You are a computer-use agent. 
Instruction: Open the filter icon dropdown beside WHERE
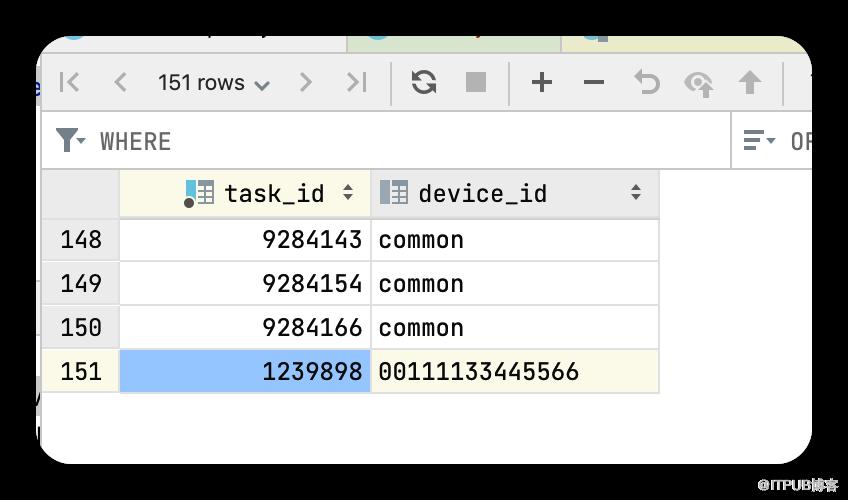(x=70, y=140)
